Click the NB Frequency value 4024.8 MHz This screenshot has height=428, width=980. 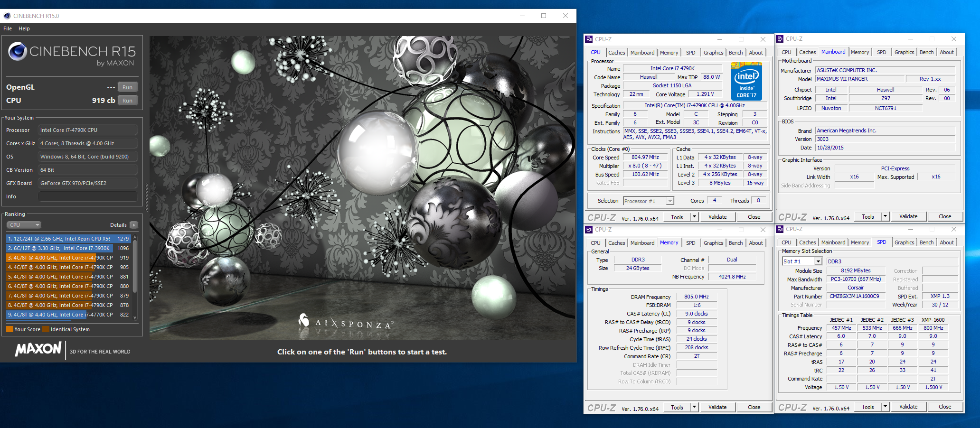732,277
